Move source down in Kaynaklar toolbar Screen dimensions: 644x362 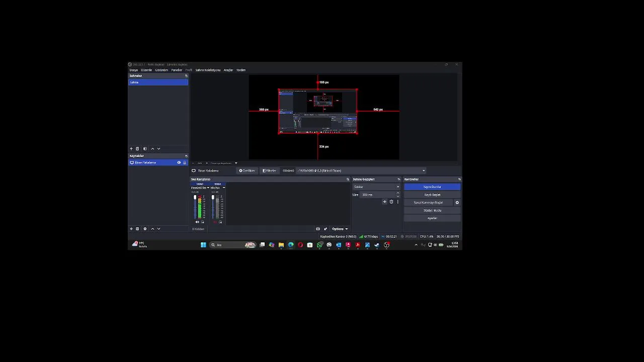pyautogui.click(x=158, y=229)
